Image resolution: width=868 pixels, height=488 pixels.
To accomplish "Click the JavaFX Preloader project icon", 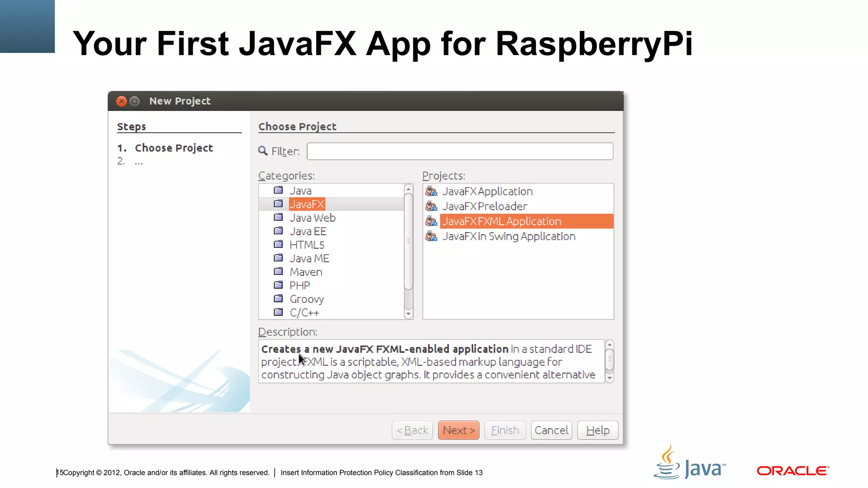I will (431, 206).
